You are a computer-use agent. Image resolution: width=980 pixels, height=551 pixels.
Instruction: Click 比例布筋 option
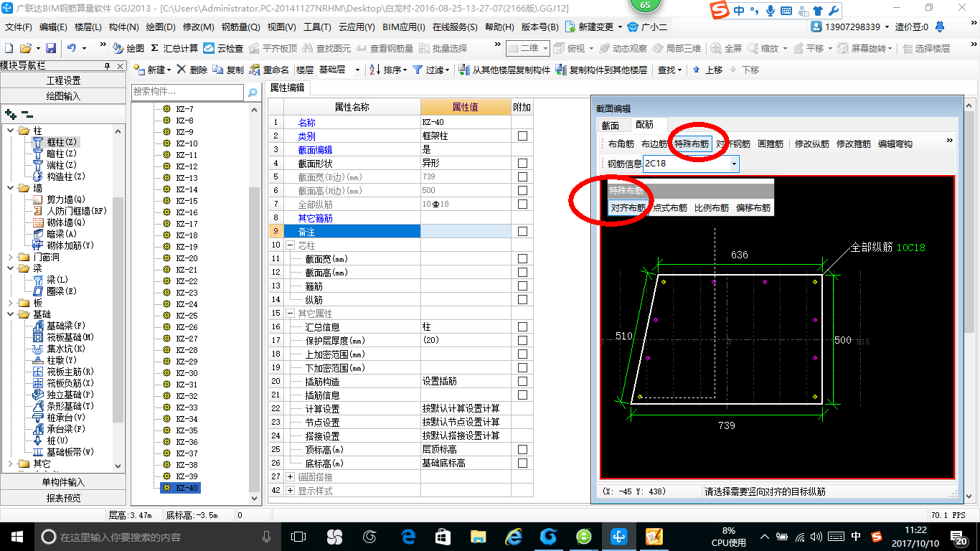click(712, 208)
